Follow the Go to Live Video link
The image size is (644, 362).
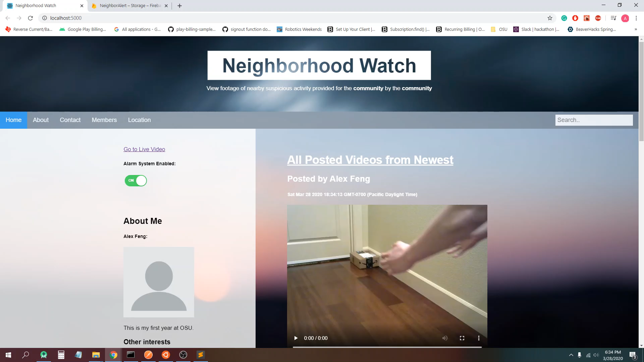tap(144, 149)
